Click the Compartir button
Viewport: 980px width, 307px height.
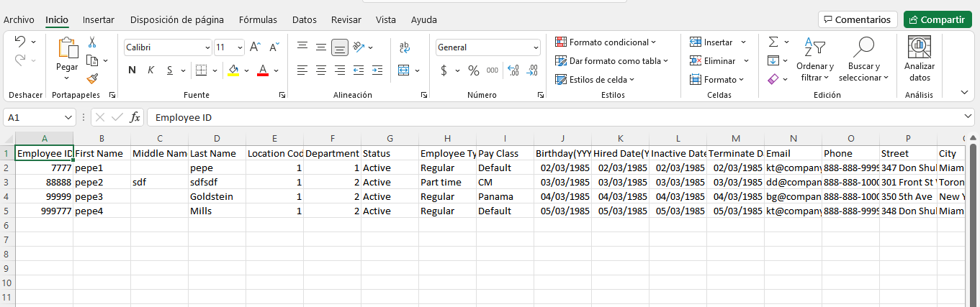click(937, 19)
